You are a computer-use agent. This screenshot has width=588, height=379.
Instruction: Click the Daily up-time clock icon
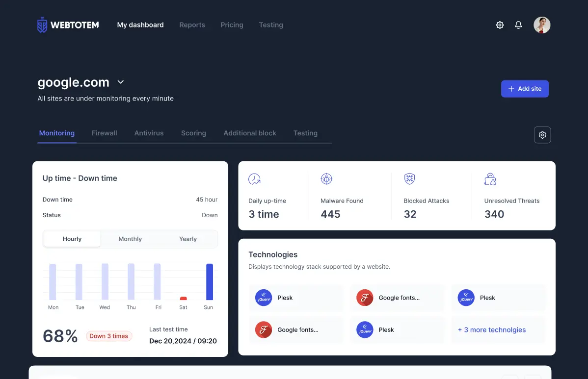254,179
